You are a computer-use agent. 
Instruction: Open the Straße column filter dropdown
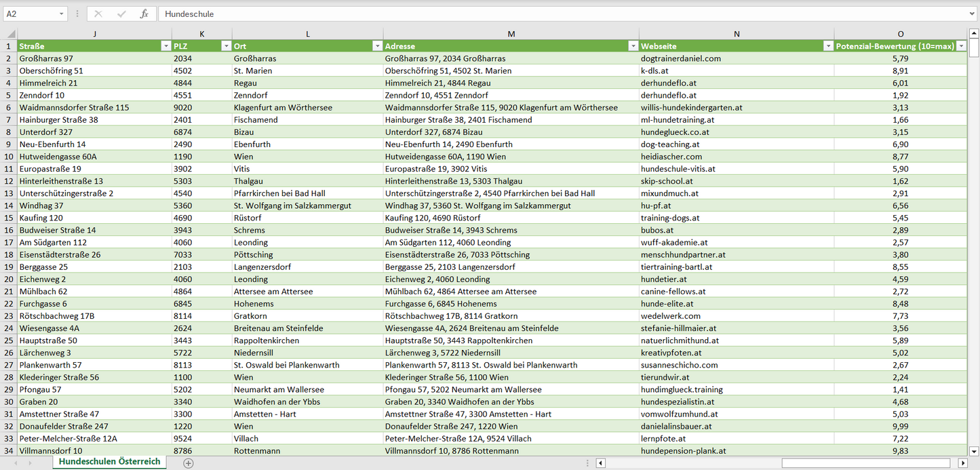pyautogui.click(x=165, y=46)
